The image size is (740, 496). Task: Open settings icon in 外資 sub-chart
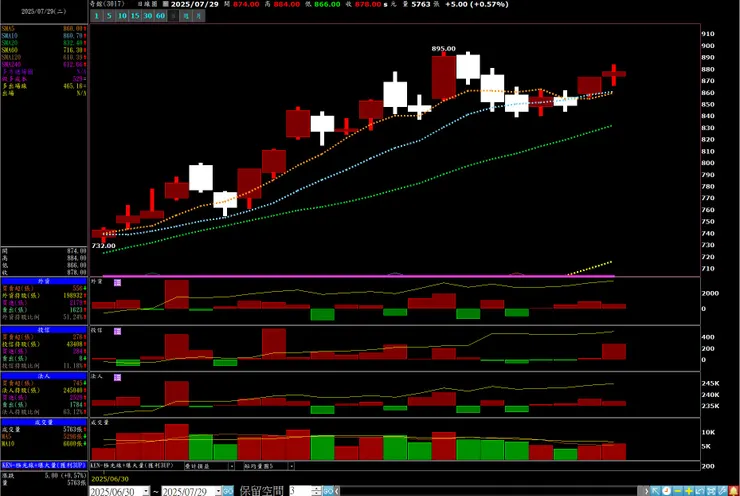118,282
